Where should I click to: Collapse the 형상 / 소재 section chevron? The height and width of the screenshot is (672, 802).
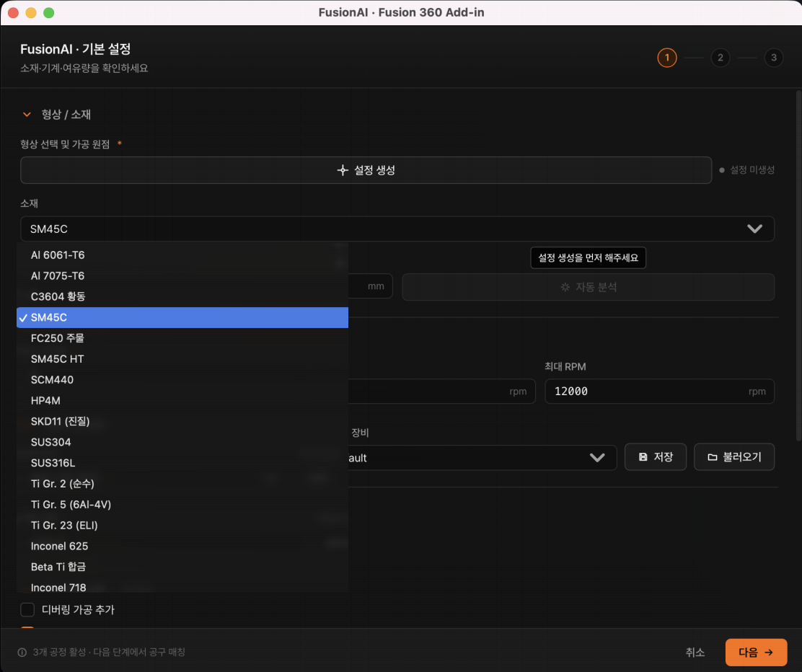click(x=27, y=115)
